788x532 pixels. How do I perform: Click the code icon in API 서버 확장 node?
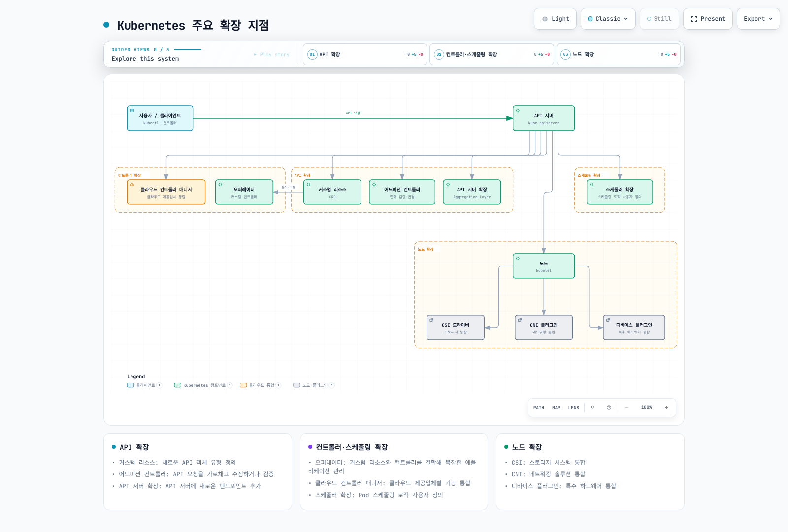tap(448, 185)
